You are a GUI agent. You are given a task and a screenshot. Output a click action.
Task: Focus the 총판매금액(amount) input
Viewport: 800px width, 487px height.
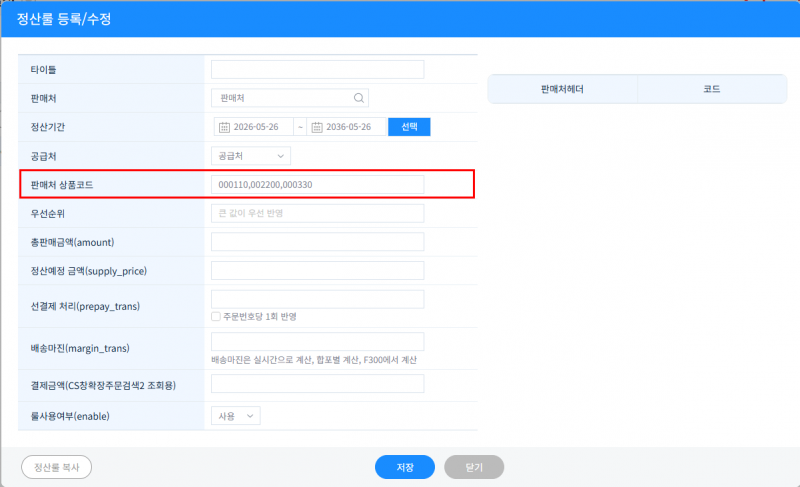pos(317,242)
